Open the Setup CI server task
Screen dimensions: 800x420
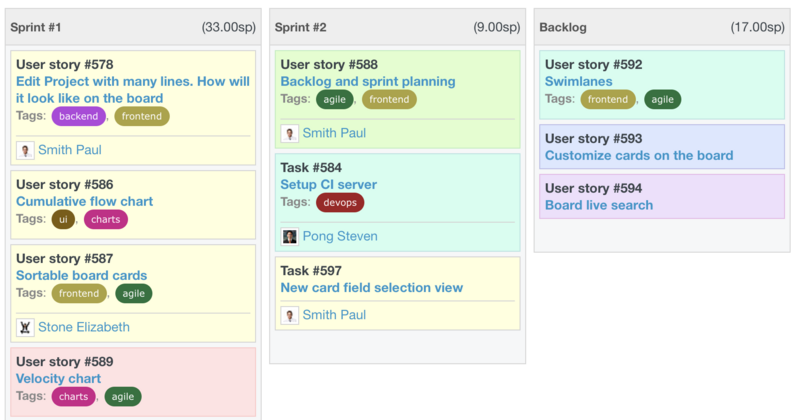328,185
